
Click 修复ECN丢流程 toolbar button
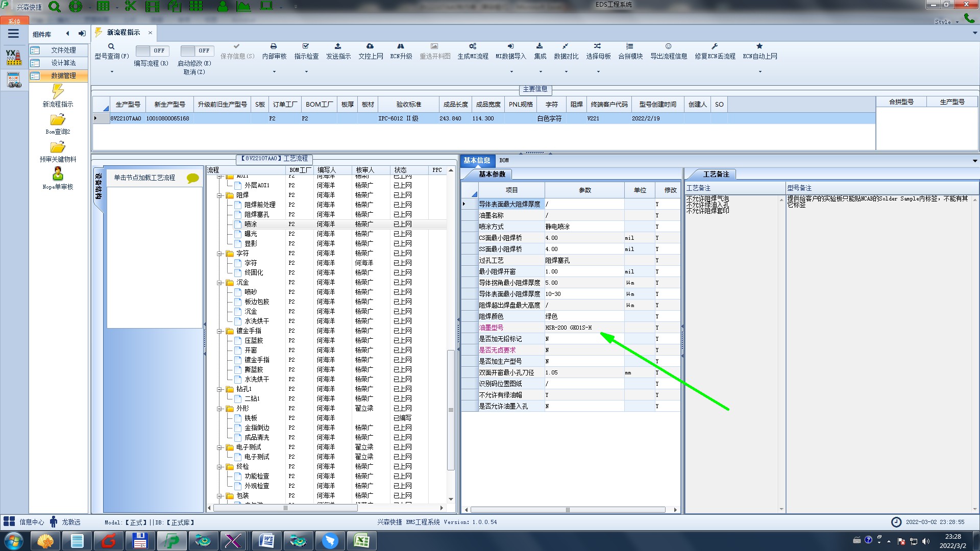(x=715, y=51)
